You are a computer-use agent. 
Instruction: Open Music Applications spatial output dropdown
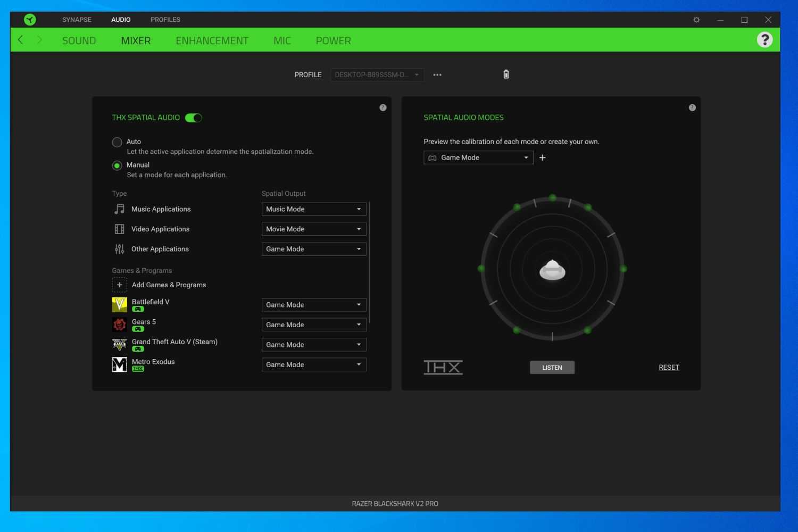(x=314, y=209)
